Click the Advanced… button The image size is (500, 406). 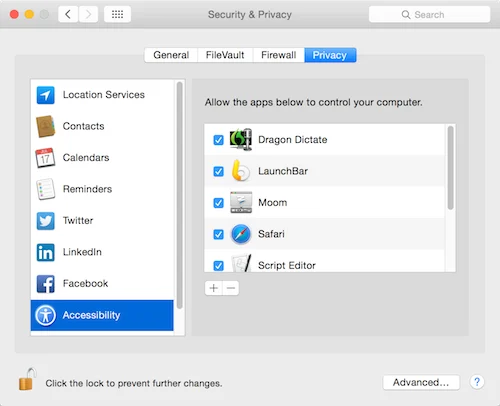[421, 382]
